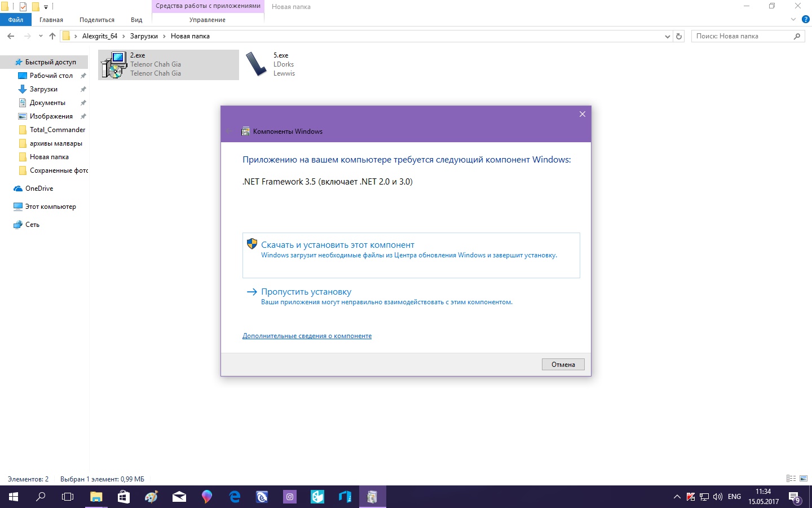Image resolution: width=812 pixels, height=508 pixels.
Task: Expand the ribbon with the chevron
Action: (793, 19)
